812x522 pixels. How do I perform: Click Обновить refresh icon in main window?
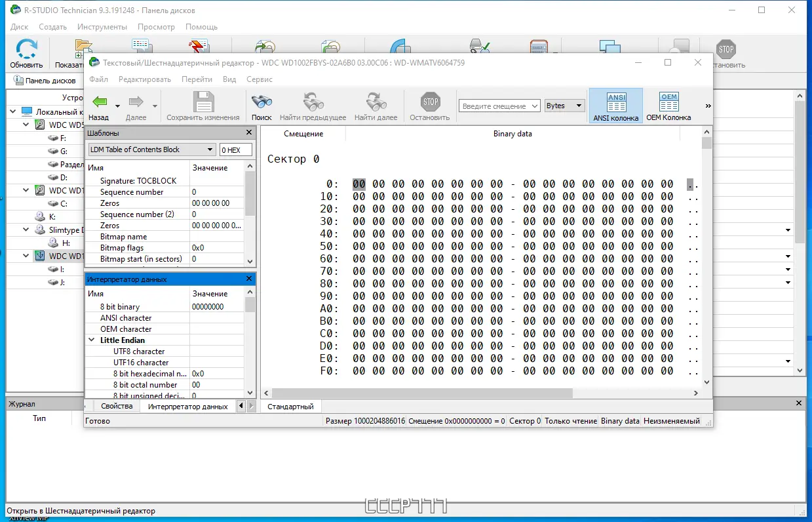(26, 49)
